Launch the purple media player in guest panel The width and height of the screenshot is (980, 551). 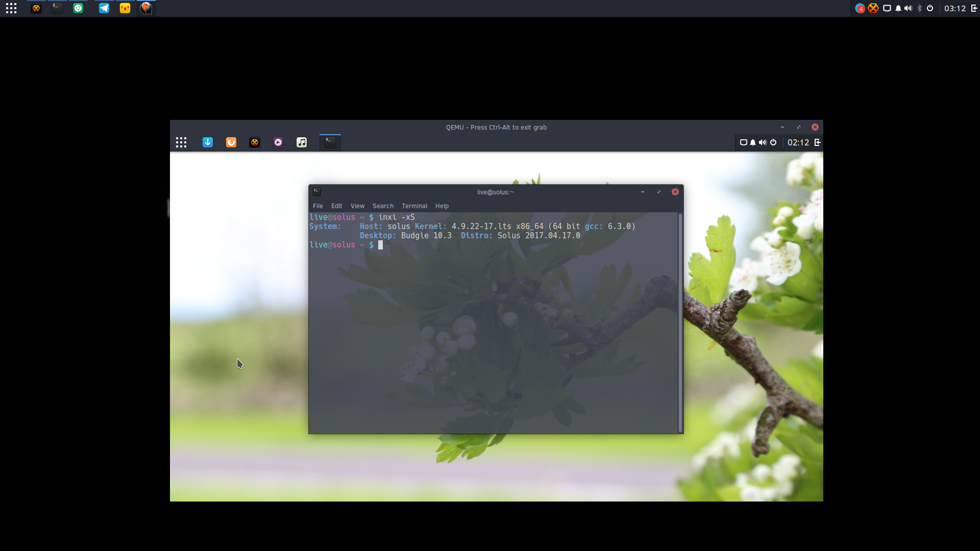point(278,142)
